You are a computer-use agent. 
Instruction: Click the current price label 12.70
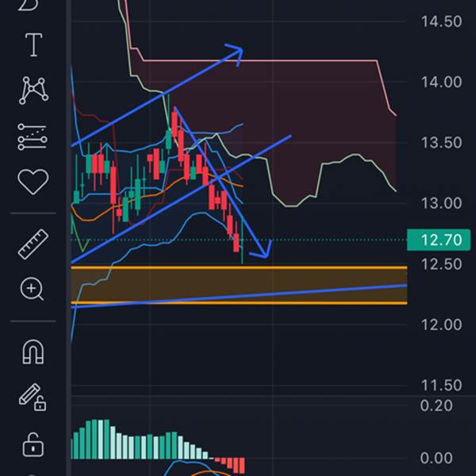click(x=439, y=240)
